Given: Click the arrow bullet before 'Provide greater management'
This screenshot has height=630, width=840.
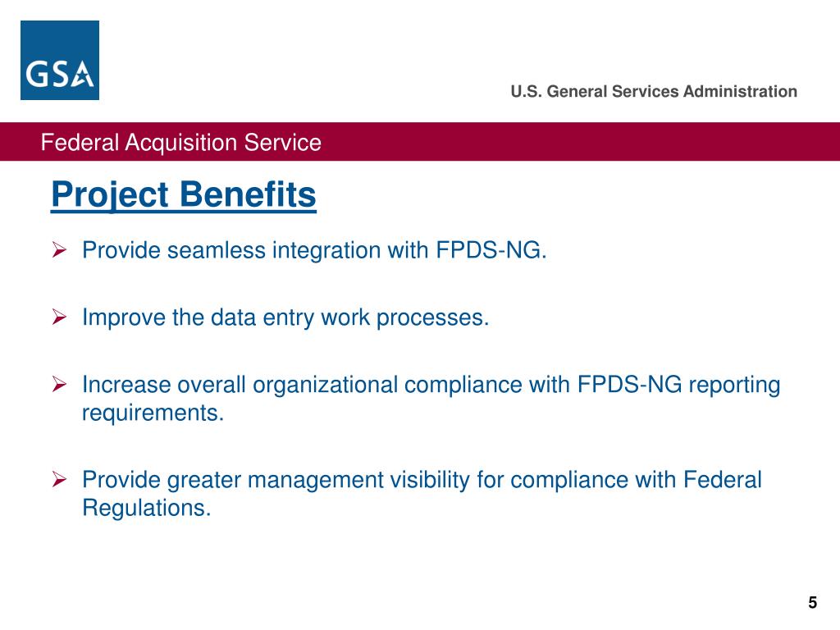Looking at the screenshot, I should [59, 479].
